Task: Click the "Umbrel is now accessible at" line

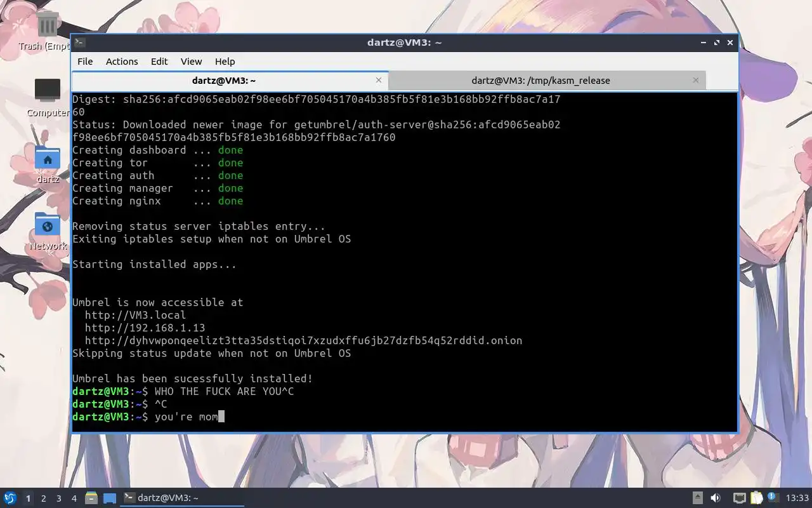Action: (157, 302)
